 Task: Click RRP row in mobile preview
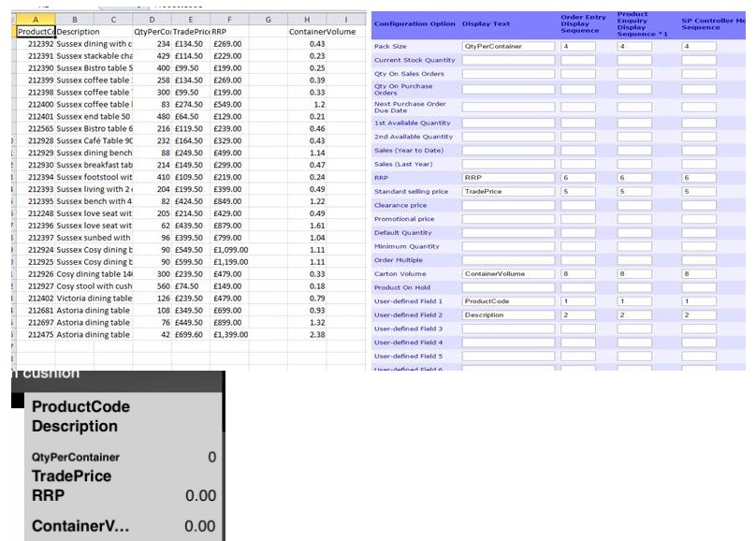point(124,496)
